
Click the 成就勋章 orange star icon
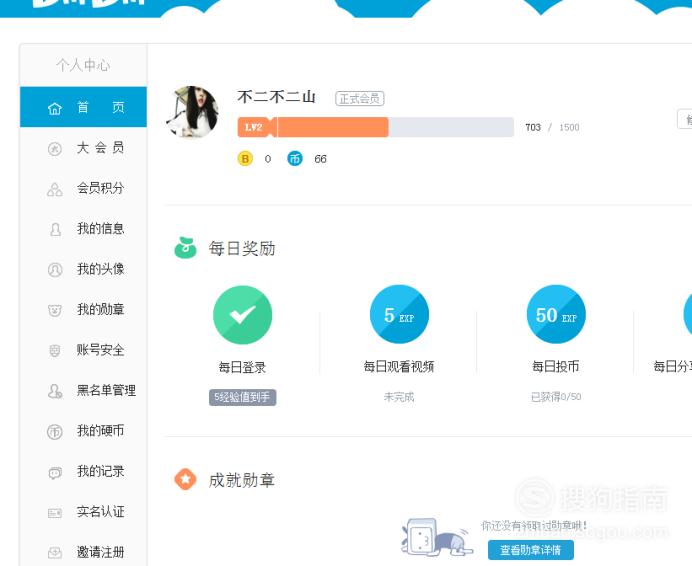coord(186,479)
